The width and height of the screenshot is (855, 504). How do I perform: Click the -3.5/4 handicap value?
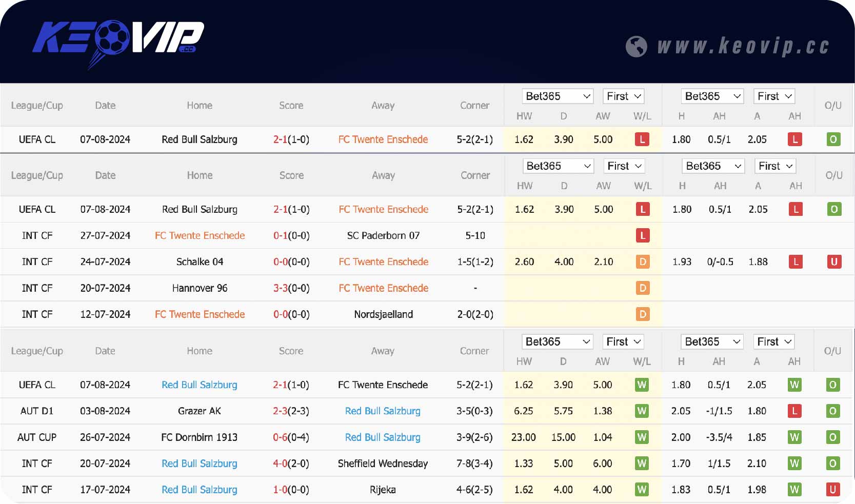tap(719, 437)
